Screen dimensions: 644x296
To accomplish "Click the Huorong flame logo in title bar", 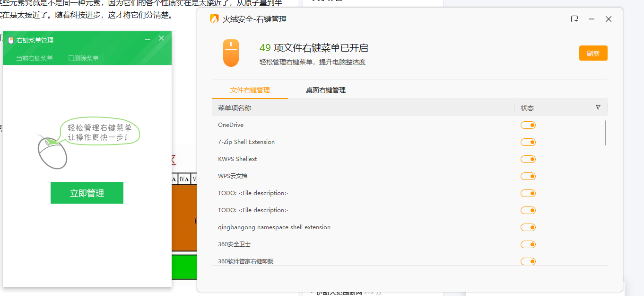I will (214, 19).
